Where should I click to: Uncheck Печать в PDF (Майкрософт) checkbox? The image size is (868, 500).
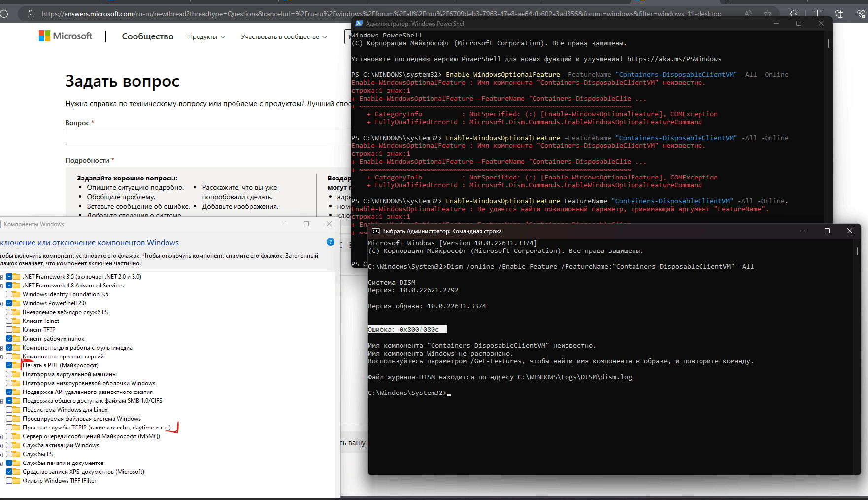point(9,365)
